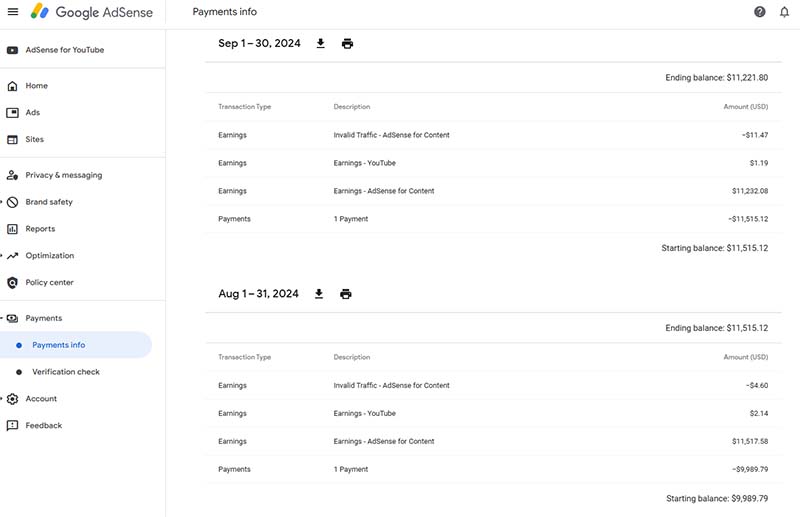Open the Sites page
Viewport: 800px width, 517px height.
point(35,140)
